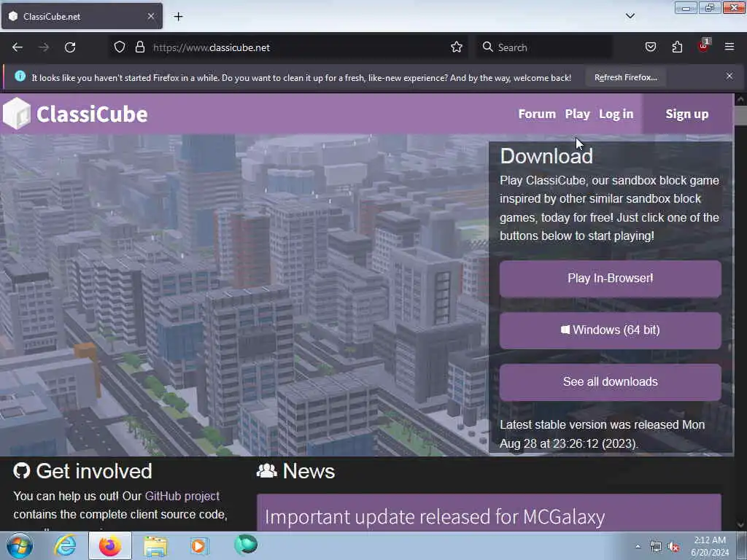Viewport: 747px width, 560px height.
Task: Open the Forum nav link
Action: click(x=537, y=114)
